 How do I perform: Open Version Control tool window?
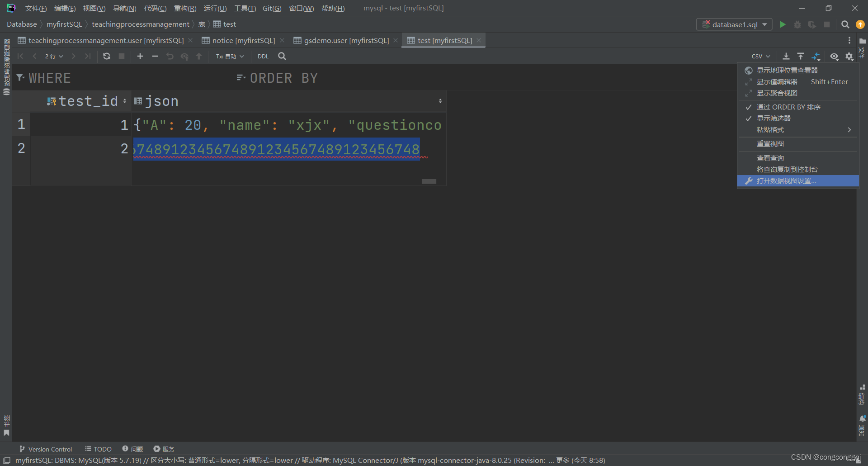[46, 449]
